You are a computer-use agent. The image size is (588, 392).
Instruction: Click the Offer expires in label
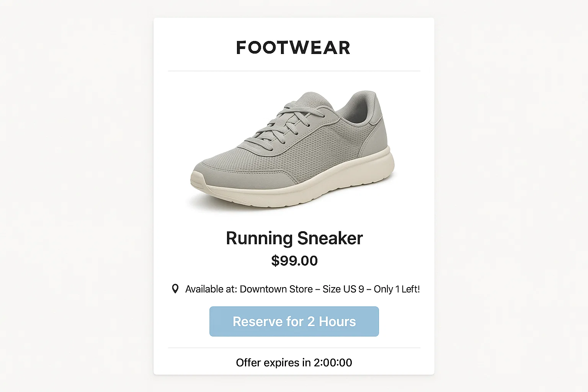273,363
